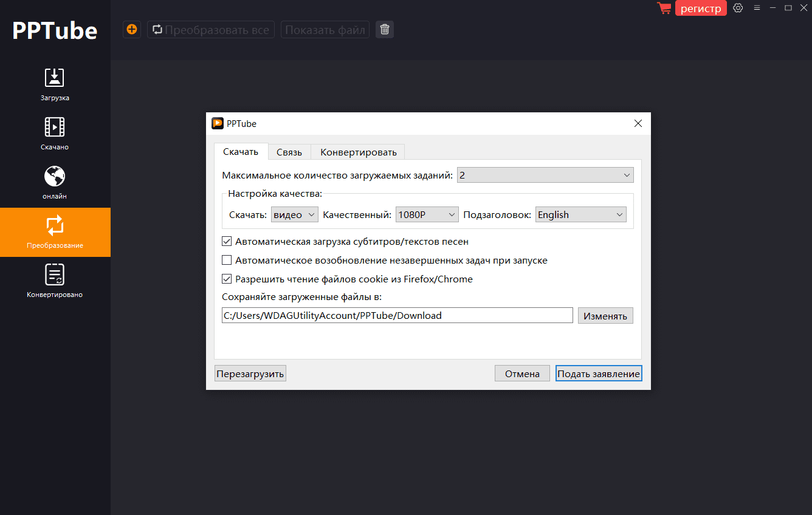The image size is (812, 515).
Task: Enable auto-resume unfinished tasks at startup
Action: tap(227, 261)
